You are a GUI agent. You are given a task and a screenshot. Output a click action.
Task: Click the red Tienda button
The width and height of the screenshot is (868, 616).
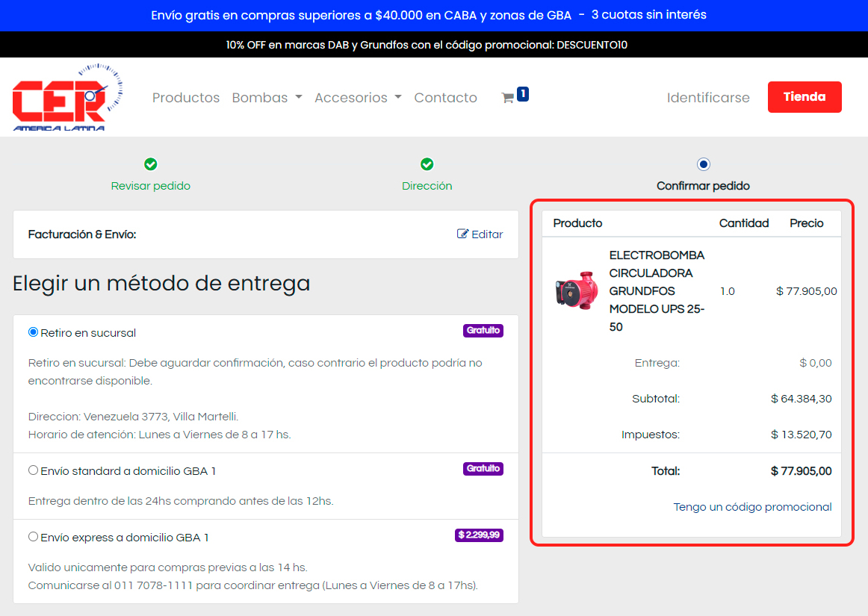click(x=804, y=97)
